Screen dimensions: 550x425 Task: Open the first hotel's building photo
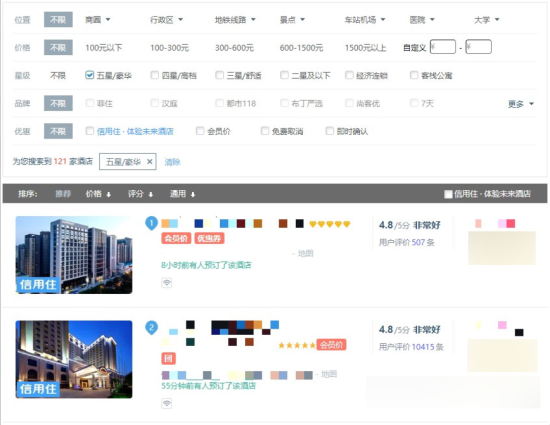(x=74, y=255)
